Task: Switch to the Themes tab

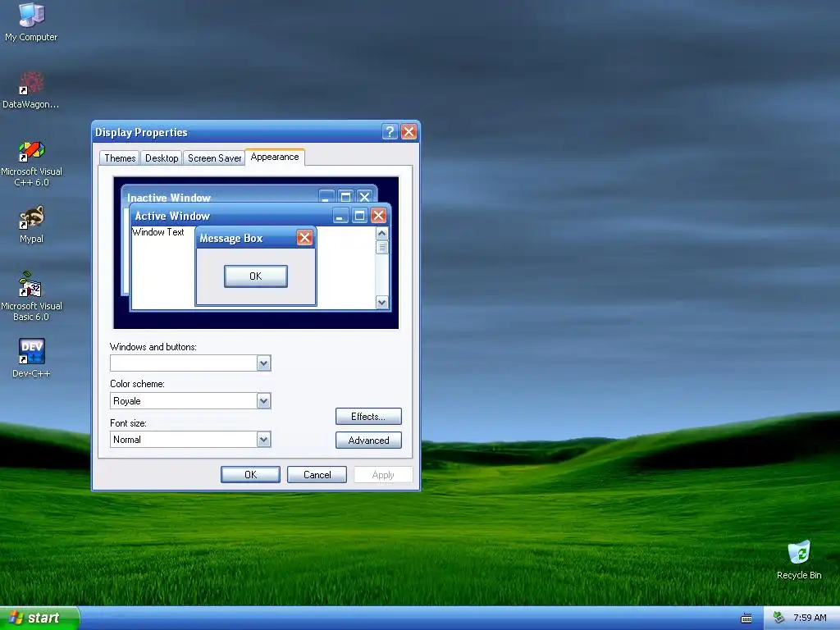Action: point(120,158)
